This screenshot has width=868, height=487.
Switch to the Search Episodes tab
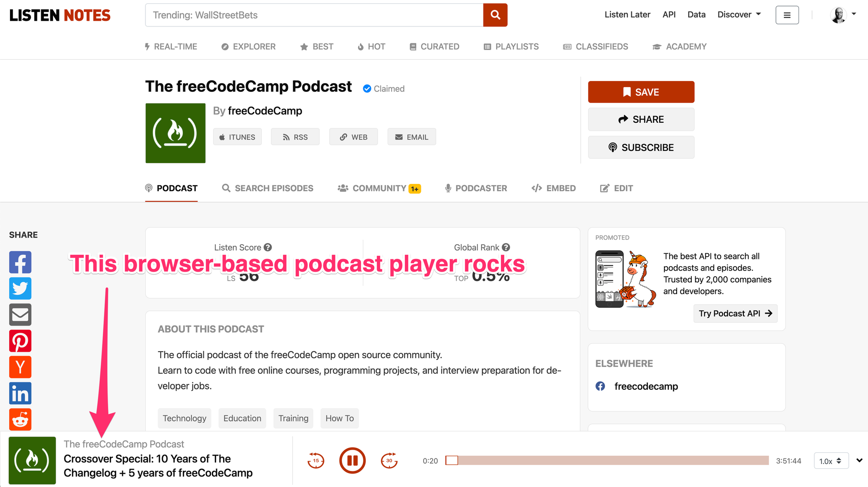pos(268,188)
